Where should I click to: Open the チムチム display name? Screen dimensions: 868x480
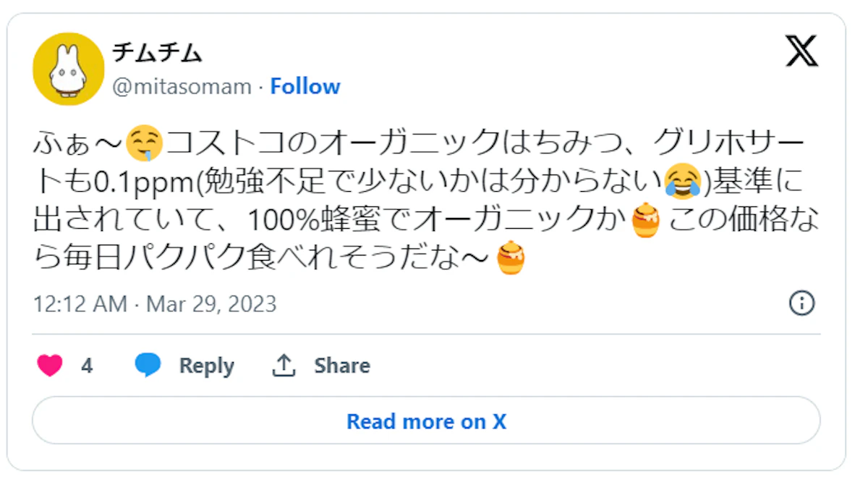pyautogui.click(x=157, y=52)
